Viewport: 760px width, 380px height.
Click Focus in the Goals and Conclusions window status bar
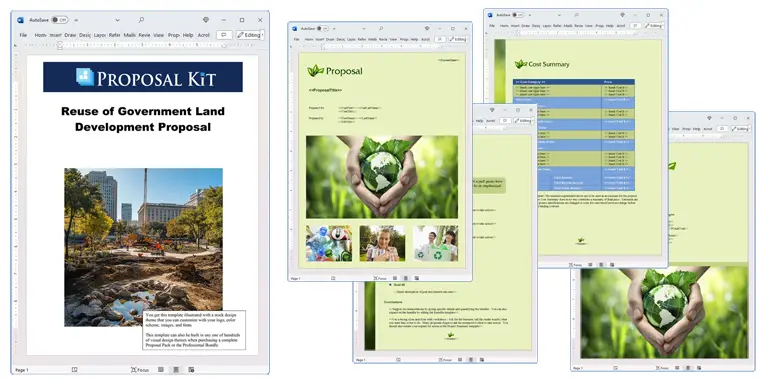445,360
